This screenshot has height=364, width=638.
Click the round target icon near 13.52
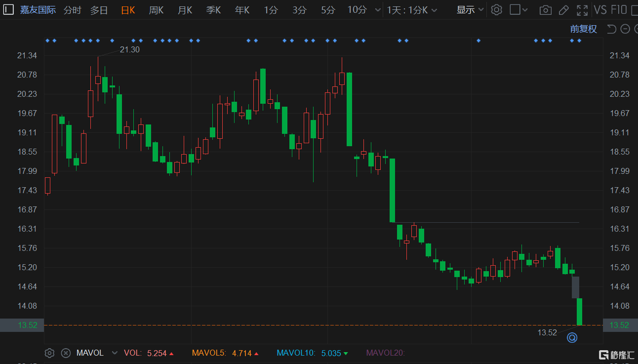(572, 338)
